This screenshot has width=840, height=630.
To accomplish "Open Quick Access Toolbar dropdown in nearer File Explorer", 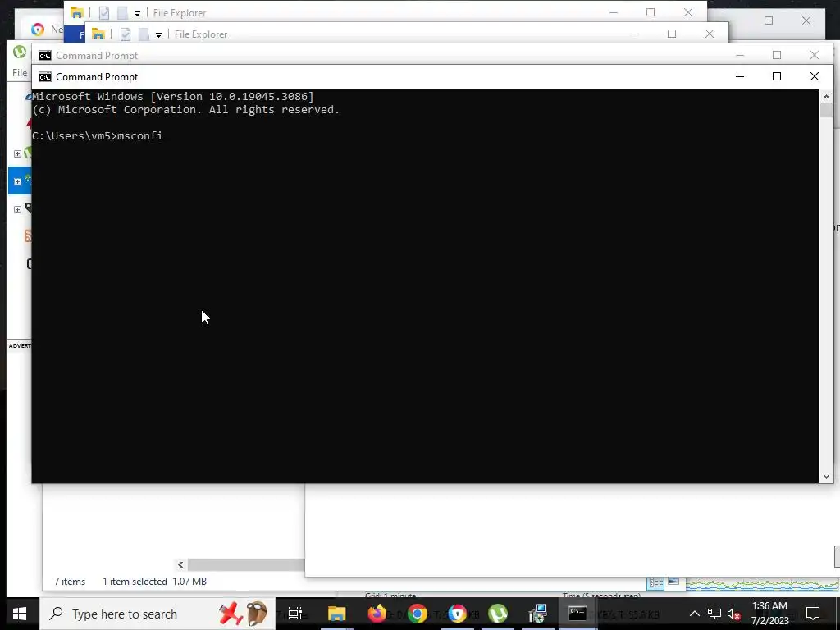I will (158, 34).
